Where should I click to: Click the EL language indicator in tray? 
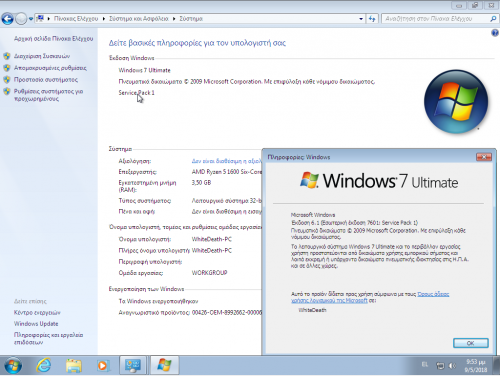pos(425,365)
